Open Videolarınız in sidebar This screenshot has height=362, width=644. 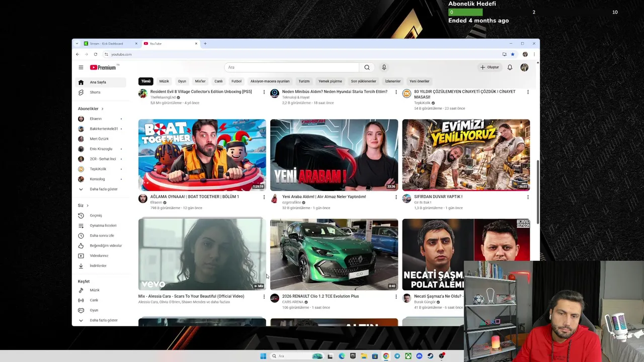99,255
